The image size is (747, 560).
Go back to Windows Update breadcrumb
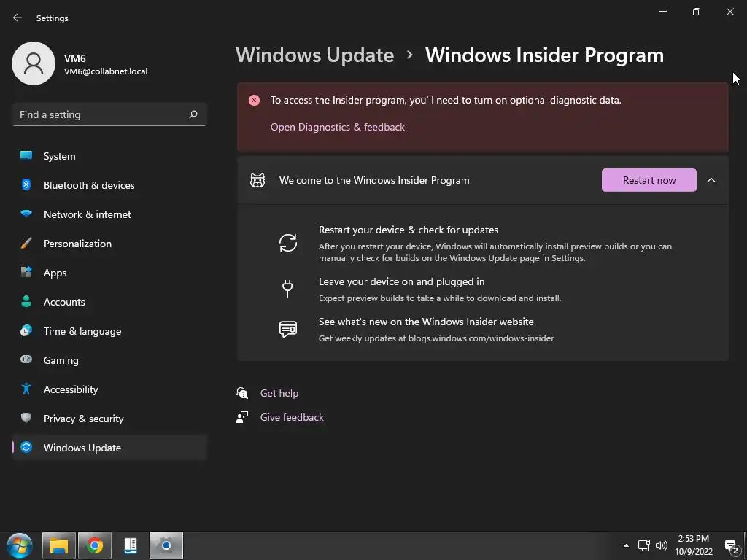(315, 55)
